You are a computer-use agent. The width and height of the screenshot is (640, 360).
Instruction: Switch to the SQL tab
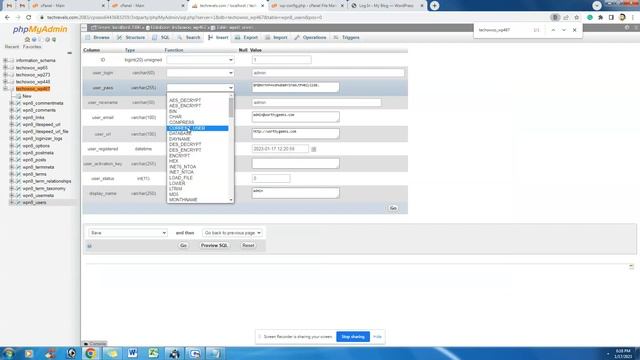pyautogui.click(x=161, y=38)
